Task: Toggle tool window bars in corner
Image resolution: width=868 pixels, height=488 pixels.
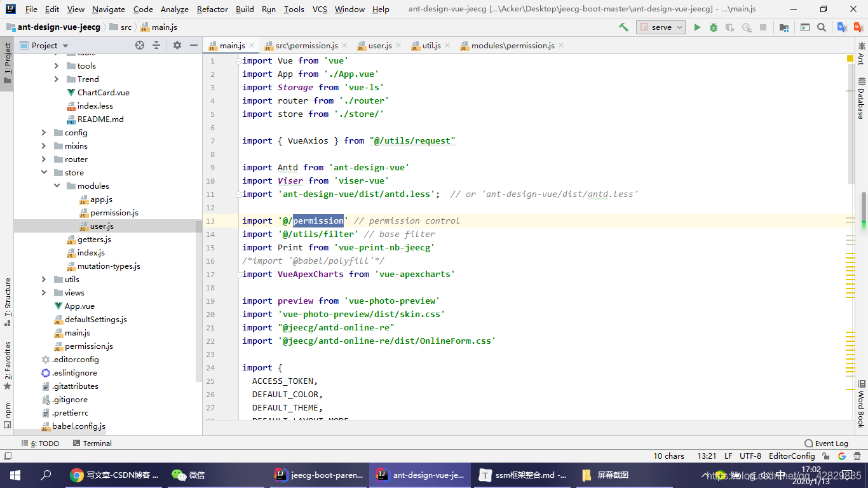Action: pos(7,456)
